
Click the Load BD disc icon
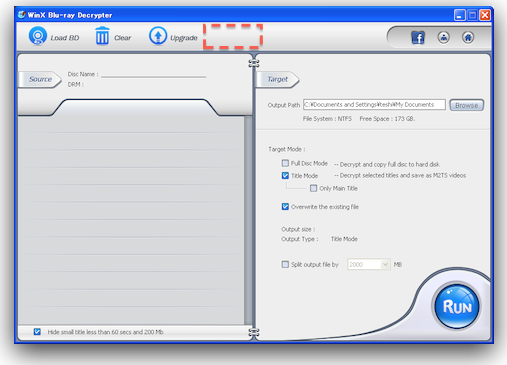pos(38,36)
